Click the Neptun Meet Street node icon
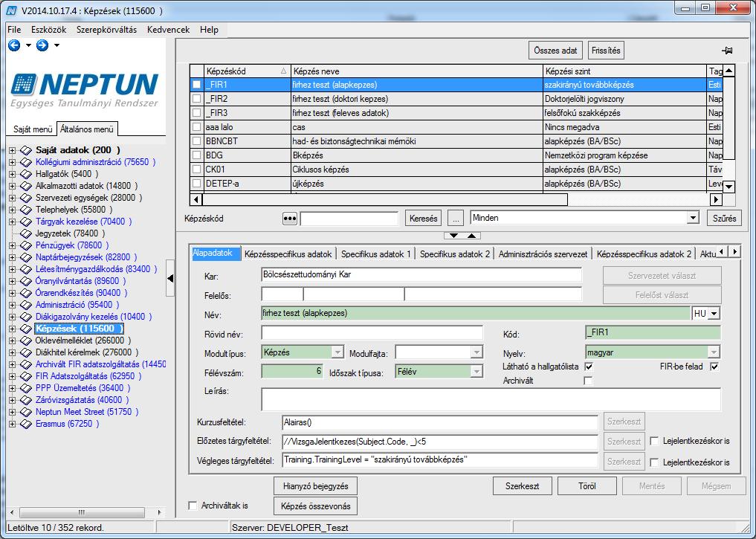Screen dimensions: 756x539 [25, 412]
